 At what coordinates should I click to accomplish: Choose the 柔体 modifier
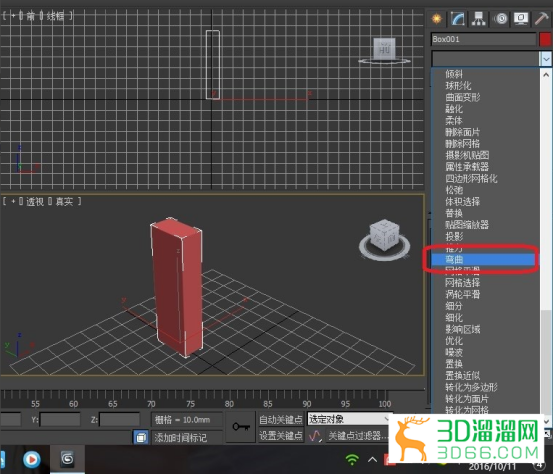[x=454, y=121]
